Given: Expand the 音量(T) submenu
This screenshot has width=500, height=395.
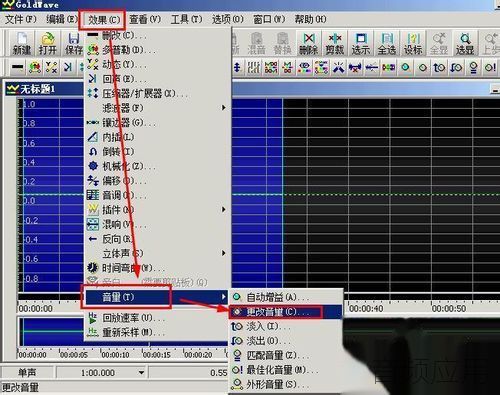Looking at the screenshot, I should 157,297.
